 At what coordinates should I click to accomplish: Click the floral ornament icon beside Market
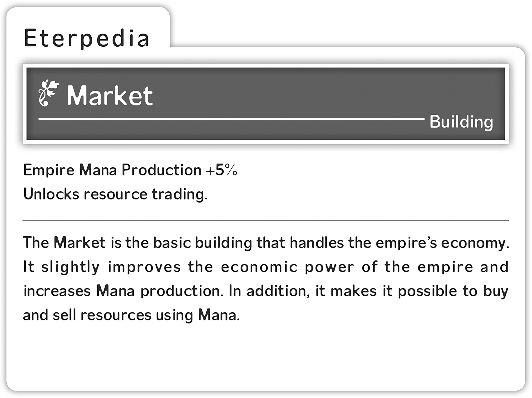click(x=49, y=93)
